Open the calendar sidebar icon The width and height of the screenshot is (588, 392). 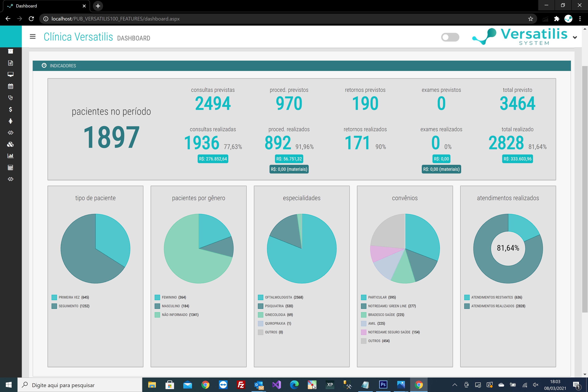click(11, 86)
